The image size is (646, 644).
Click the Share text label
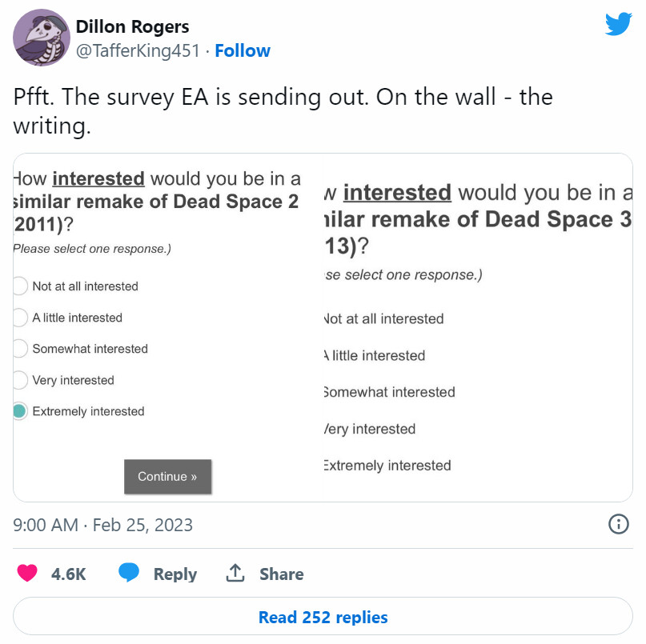[x=281, y=574]
